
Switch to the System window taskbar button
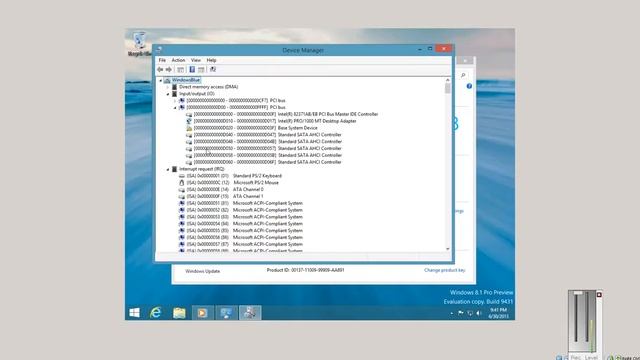(x=226, y=313)
